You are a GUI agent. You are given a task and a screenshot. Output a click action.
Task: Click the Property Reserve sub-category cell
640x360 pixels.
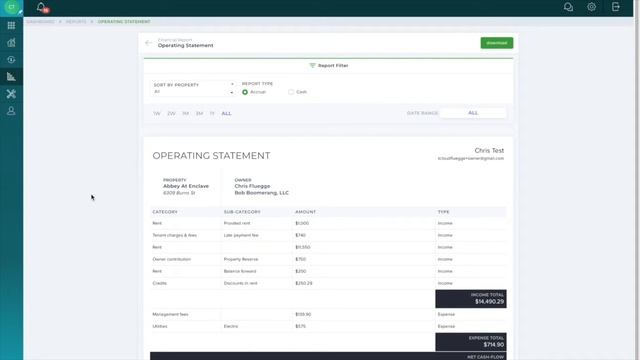[x=241, y=259]
